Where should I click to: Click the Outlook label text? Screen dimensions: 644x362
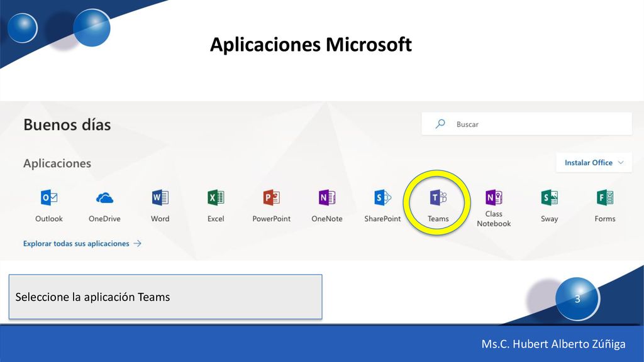[49, 219]
